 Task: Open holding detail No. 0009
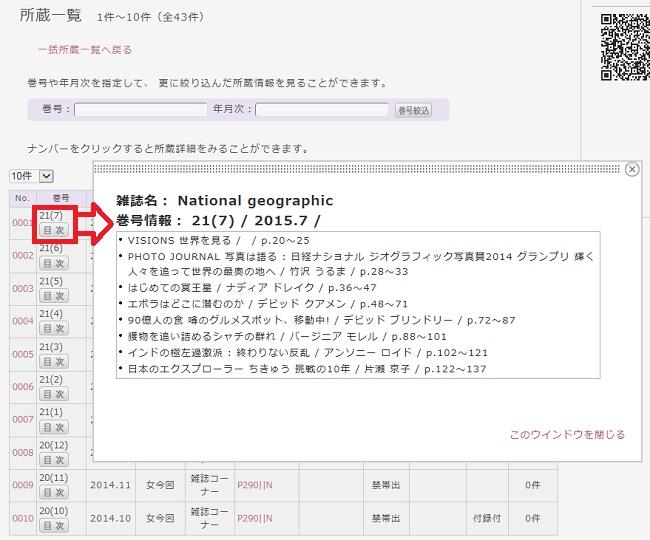tap(23, 485)
